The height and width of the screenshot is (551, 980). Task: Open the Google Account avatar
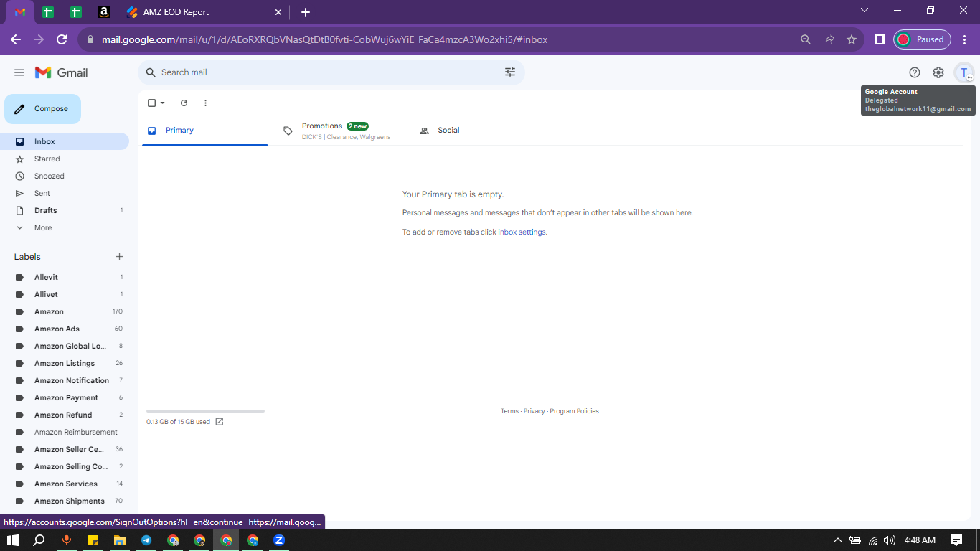point(964,72)
